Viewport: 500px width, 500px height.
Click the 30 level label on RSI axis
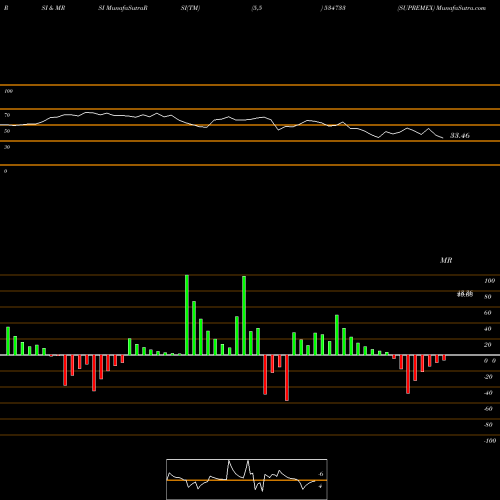click(x=7, y=147)
